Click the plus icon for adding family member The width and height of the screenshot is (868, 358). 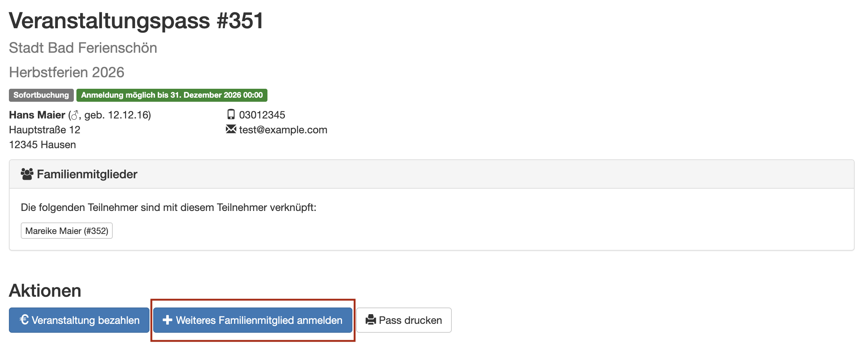(167, 320)
